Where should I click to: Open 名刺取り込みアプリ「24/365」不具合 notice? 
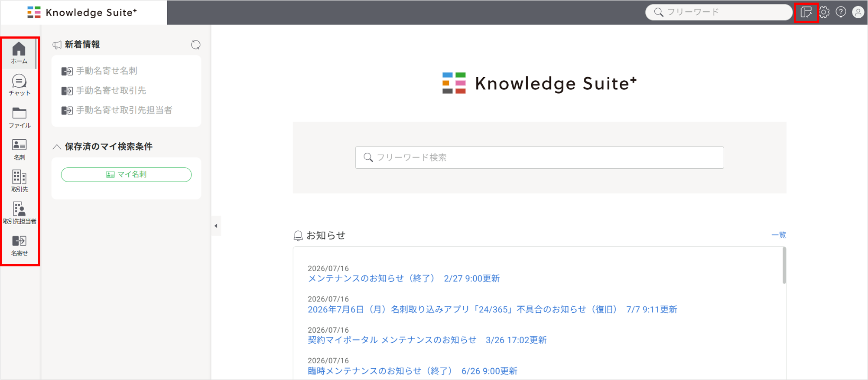click(x=492, y=309)
